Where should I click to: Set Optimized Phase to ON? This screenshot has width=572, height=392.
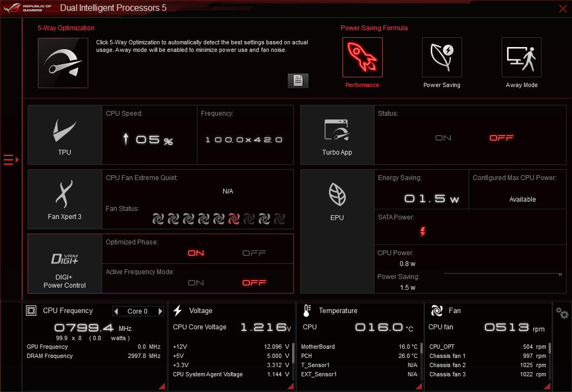pos(196,253)
